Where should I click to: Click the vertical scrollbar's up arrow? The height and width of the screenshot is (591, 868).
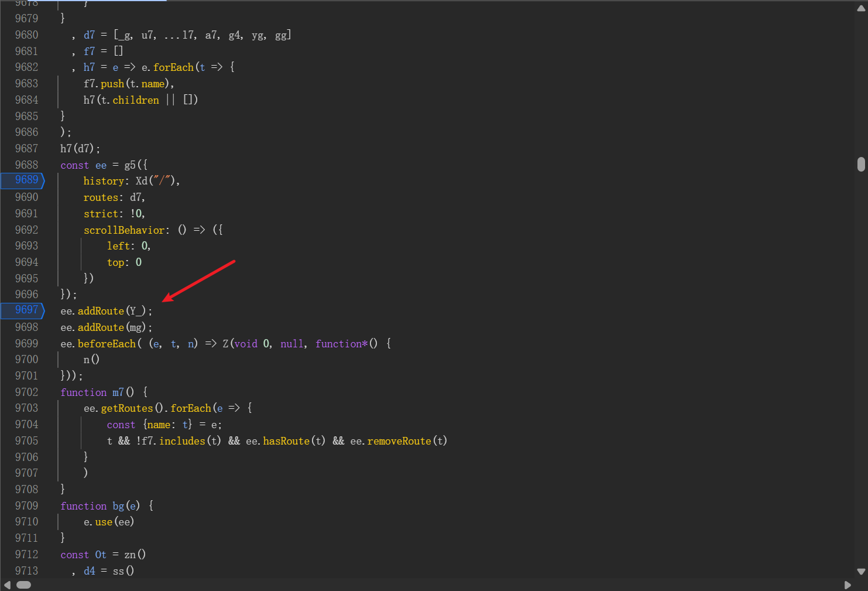tap(860, 8)
